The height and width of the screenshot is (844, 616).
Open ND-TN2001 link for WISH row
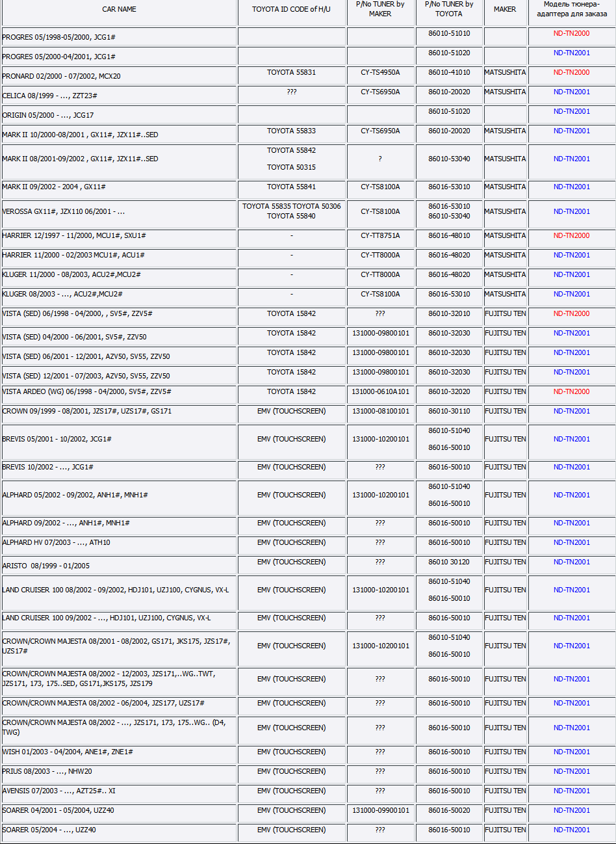pos(571,752)
